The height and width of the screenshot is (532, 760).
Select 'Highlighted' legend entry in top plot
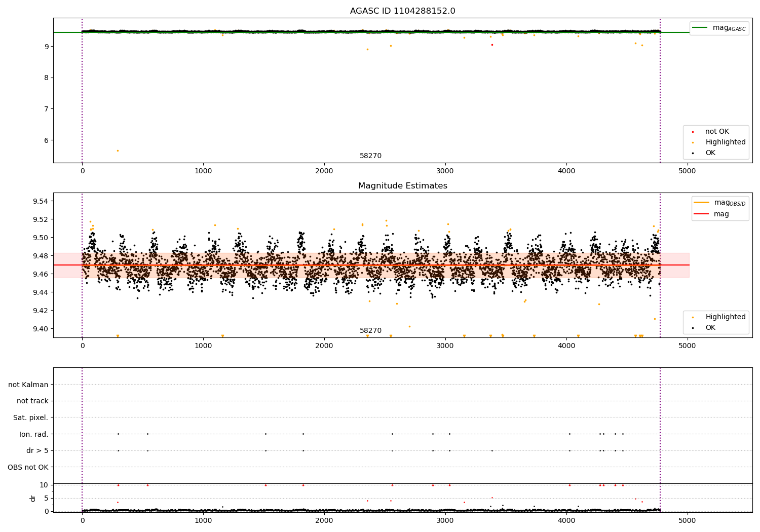pos(719,142)
